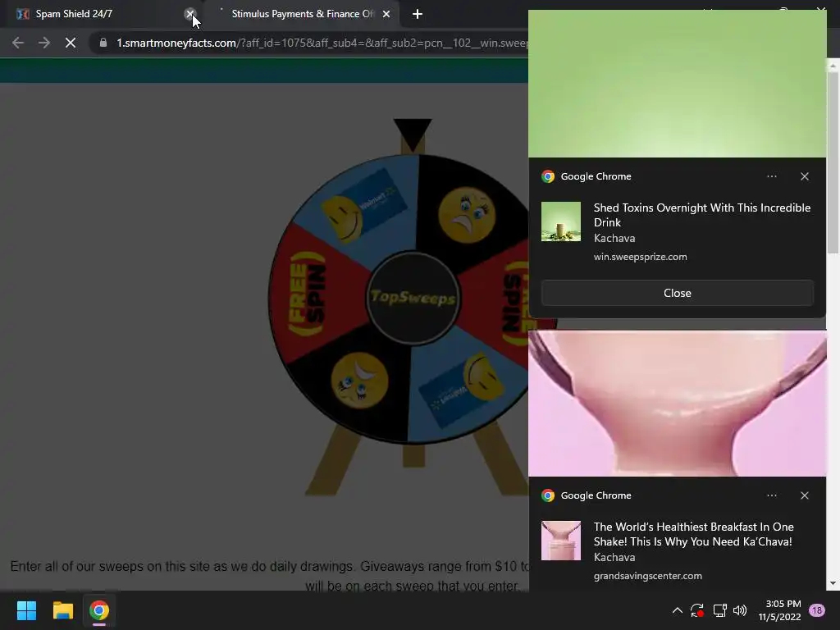Open options for the Shed Toxins notification
The width and height of the screenshot is (840, 630).
[771, 176]
